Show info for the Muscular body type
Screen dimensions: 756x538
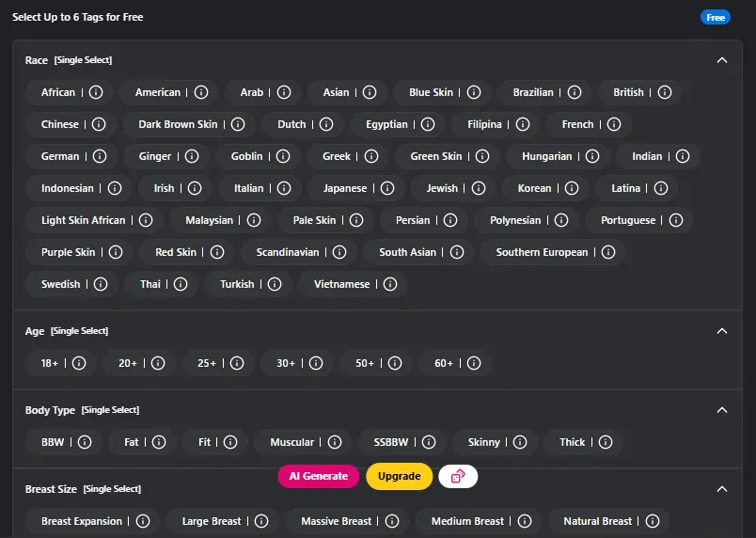(x=335, y=442)
